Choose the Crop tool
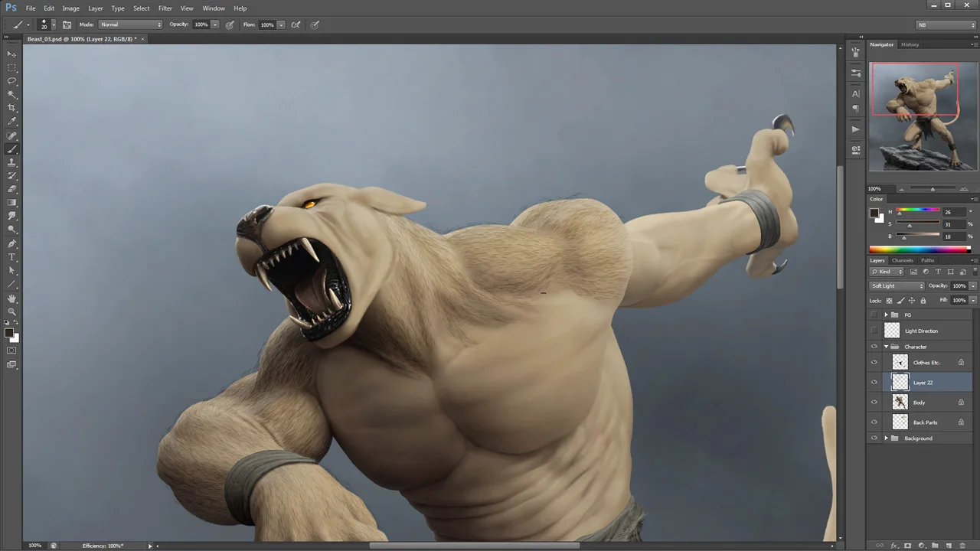Viewport: 980px width, 551px height. [x=11, y=108]
